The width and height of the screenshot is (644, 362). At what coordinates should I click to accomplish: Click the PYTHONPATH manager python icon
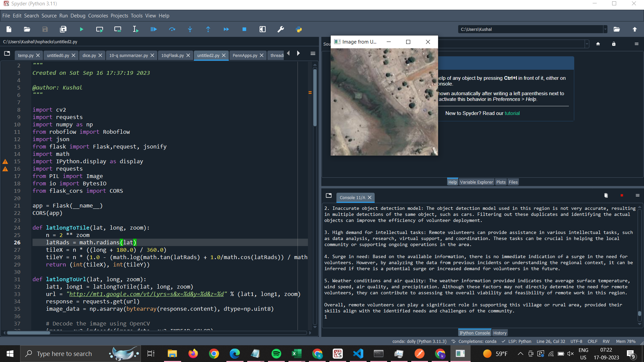point(299,29)
